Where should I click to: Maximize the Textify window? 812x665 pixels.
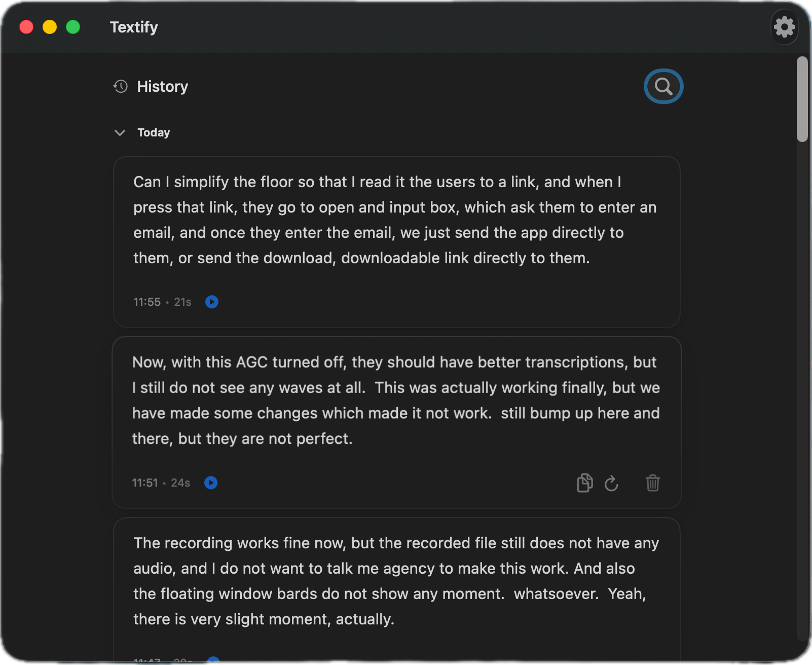coord(73,27)
